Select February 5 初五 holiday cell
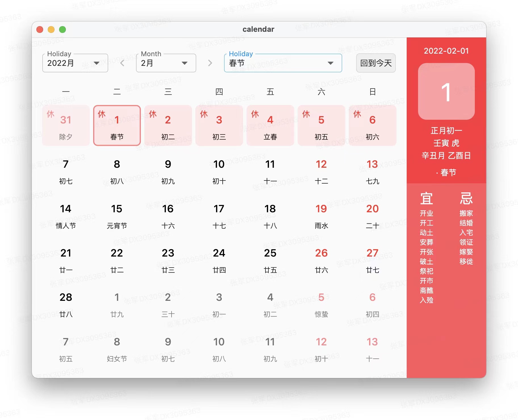The image size is (518, 420). [x=321, y=125]
